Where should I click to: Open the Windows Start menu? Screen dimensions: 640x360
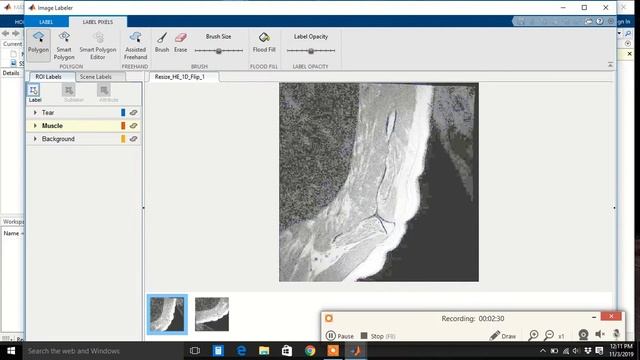11,351
